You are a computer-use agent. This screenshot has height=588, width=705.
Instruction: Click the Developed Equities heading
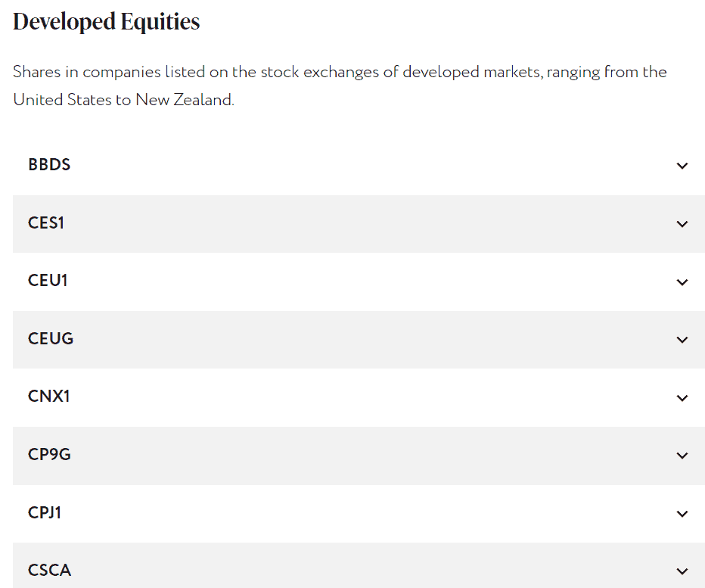[x=107, y=22]
